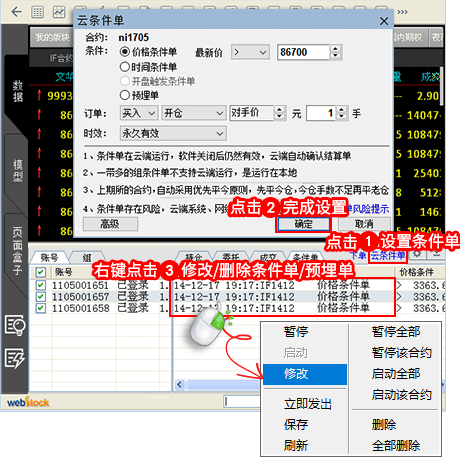Increase the 86700 price stepper up arrow

tap(335, 49)
